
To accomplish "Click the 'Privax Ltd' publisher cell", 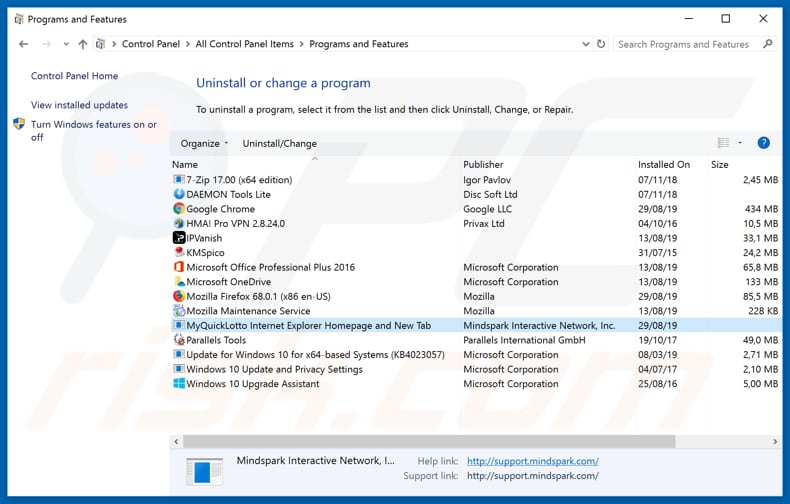I will [x=484, y=223].
